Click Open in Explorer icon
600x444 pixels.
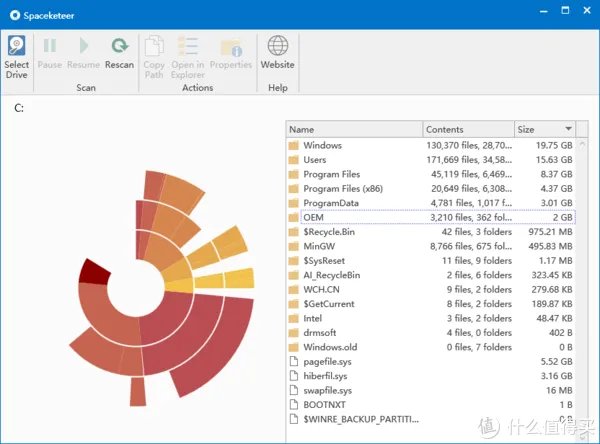point(187,47)
